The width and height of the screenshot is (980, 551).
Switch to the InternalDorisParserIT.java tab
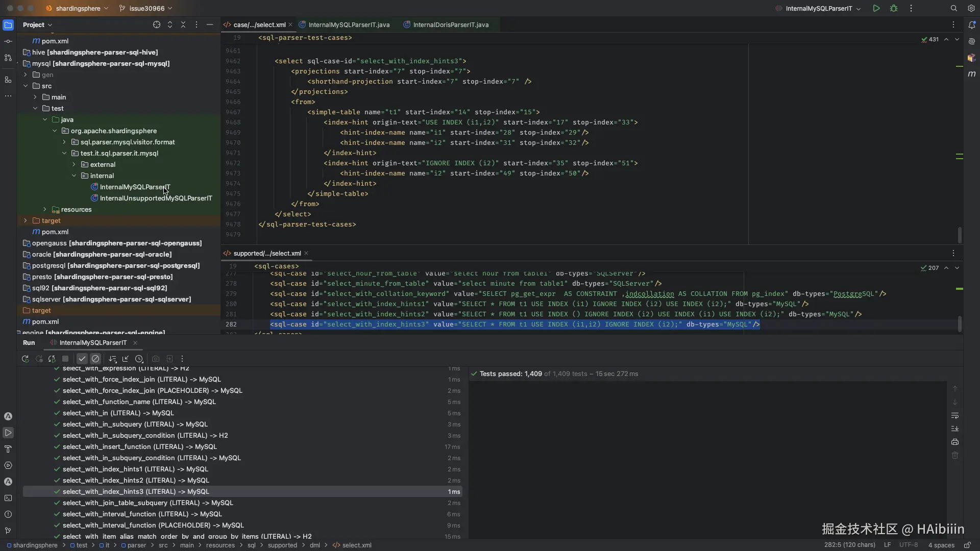pyautogui.click(x=450, y=24)
